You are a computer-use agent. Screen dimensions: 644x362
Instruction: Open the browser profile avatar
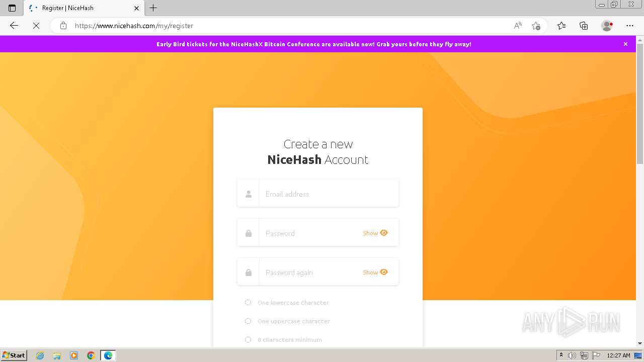[607, 26]
